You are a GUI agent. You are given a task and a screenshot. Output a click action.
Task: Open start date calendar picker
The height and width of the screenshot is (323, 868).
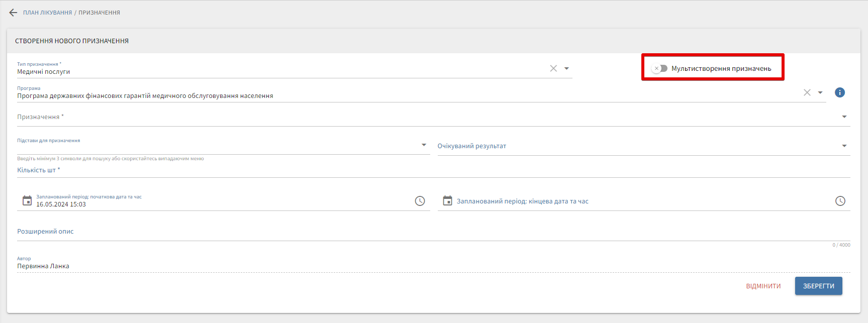click(27, 201)
